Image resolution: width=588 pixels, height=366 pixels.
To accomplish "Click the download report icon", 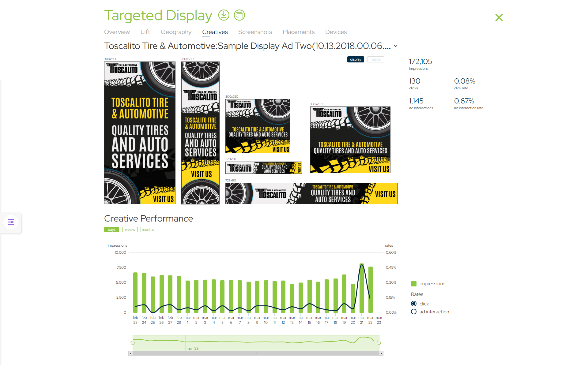I will pos(224,15).
